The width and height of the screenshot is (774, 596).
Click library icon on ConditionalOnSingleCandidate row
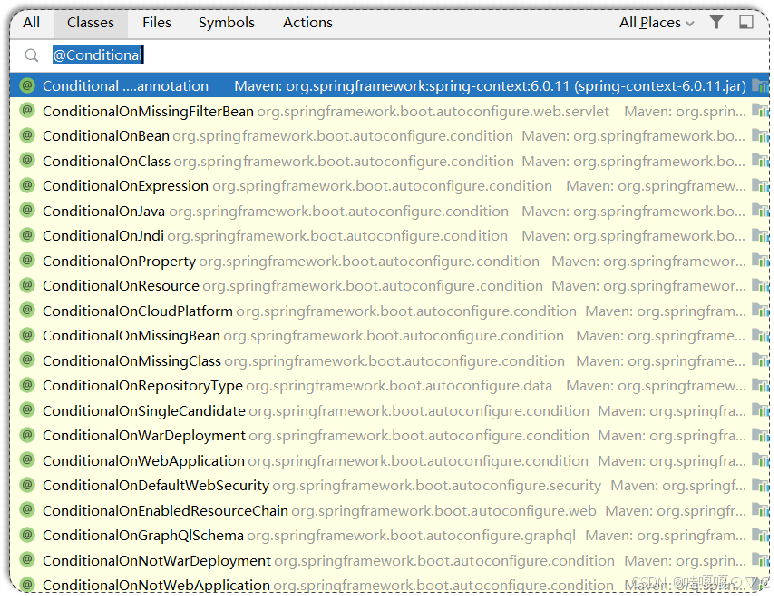[x=760, y=410]
